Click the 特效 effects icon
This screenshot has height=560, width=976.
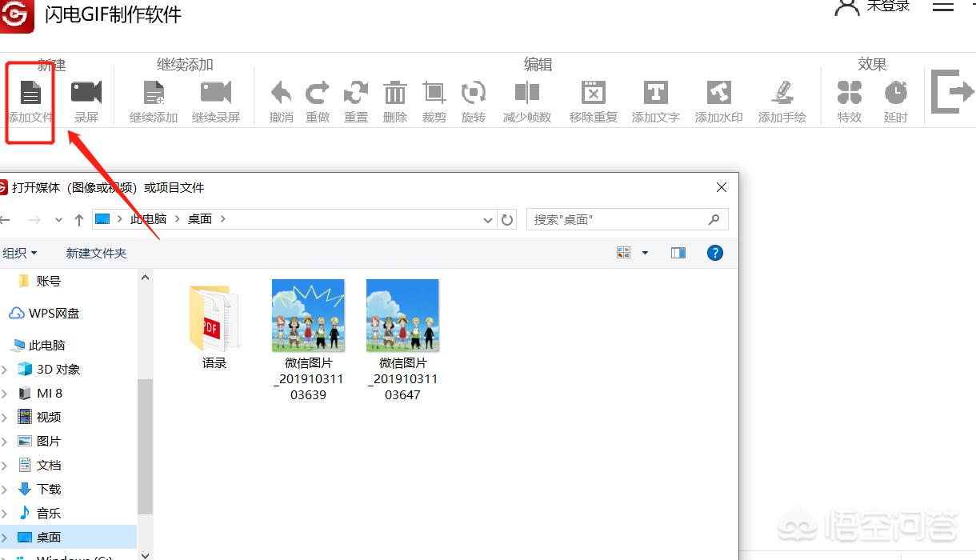849,94
